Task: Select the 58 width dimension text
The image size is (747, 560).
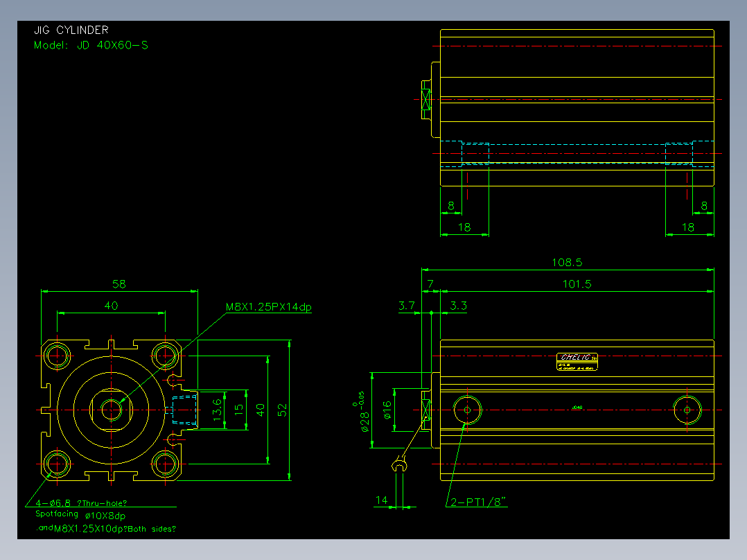Action: tap(119, 284)
